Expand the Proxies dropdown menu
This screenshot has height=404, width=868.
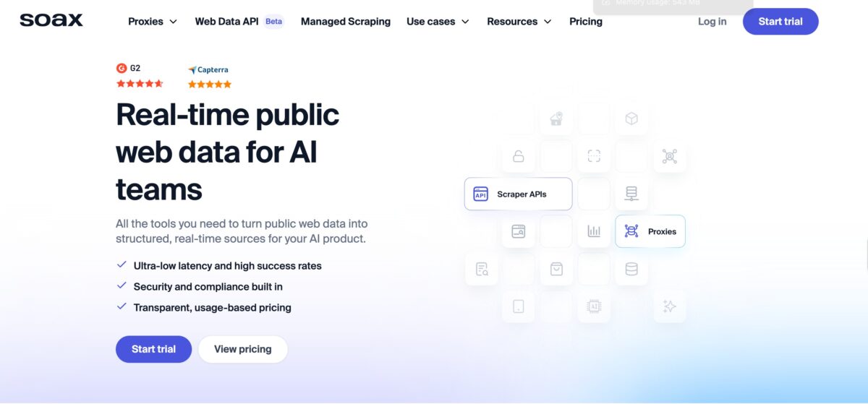pos(153,22)
